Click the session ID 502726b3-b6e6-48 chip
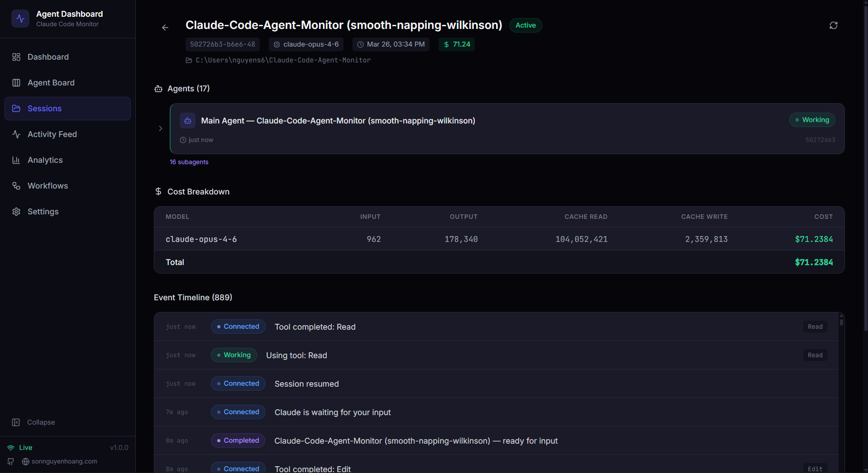 (x=223, y=44)
